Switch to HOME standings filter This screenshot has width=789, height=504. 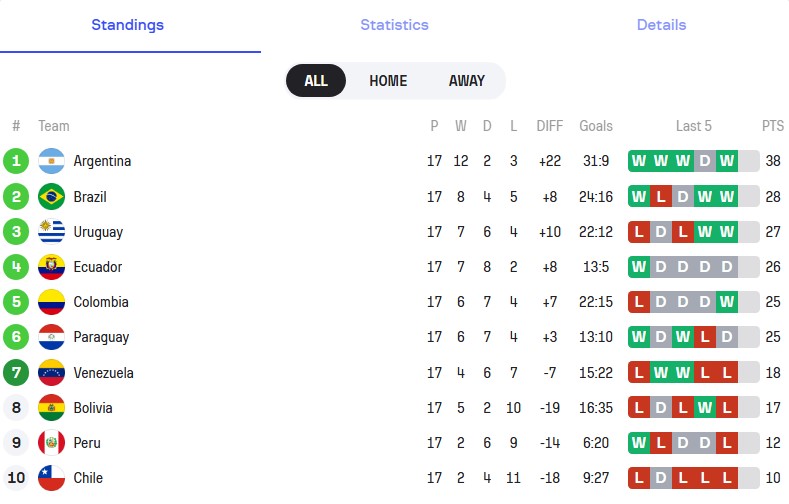tap(388, 81)
